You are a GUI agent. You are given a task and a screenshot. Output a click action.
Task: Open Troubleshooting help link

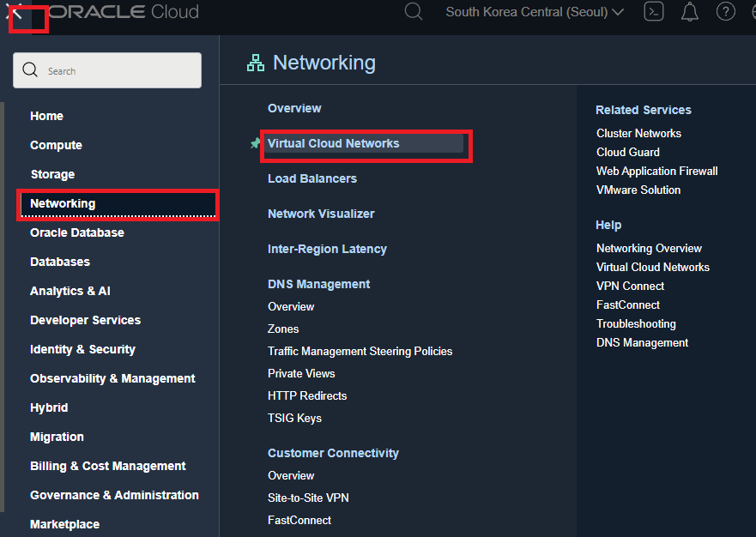click(636, 324)
